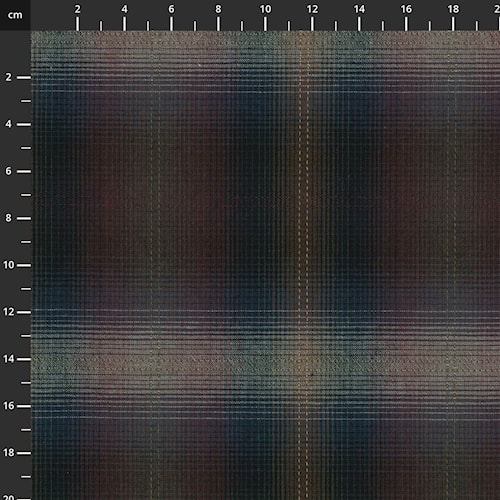This screenshot has height=500, width=500.
Task: Click the 12 mark on the left ruler
Action: tap(8, 312)
